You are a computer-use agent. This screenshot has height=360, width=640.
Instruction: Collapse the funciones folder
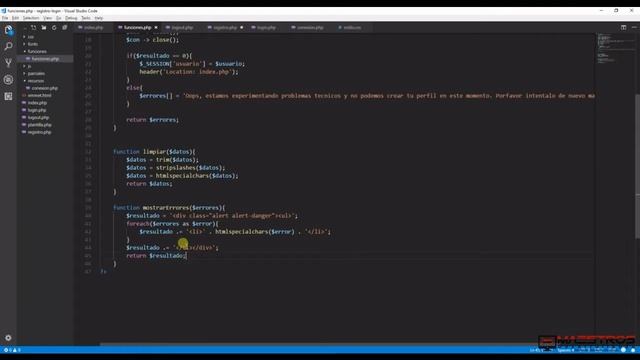(37, 51)
